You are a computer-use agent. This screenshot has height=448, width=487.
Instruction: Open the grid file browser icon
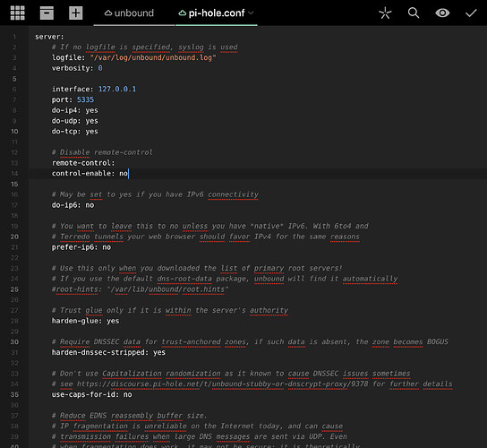click(17, 13)
